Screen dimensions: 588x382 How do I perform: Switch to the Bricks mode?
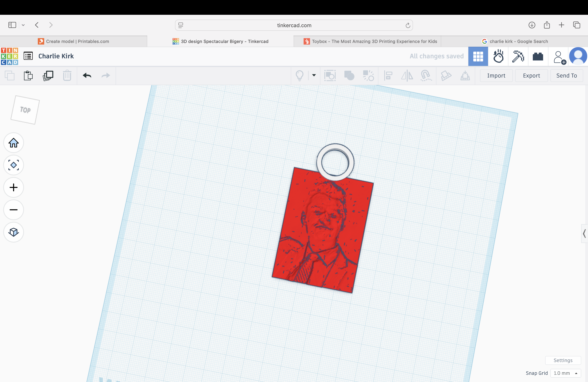click(538, 57)
